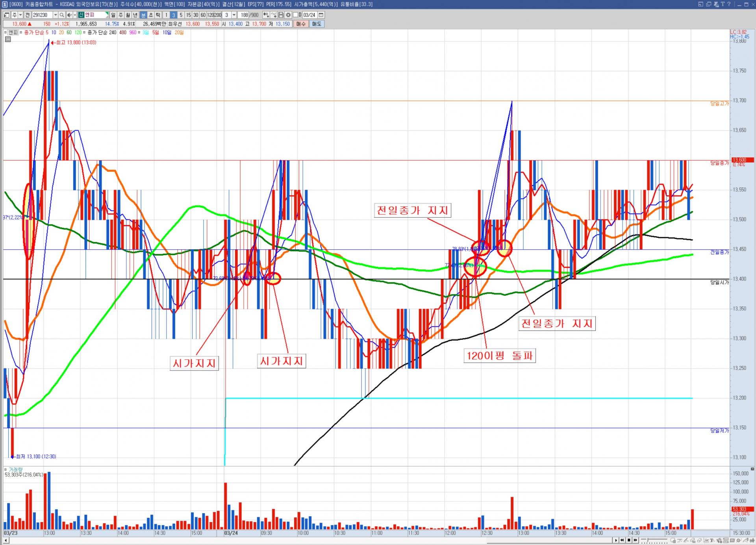Viewport: 756px width, 545px height.
Task: Toggle 종가 단순 240 moving average box
Action: (84, 32)
